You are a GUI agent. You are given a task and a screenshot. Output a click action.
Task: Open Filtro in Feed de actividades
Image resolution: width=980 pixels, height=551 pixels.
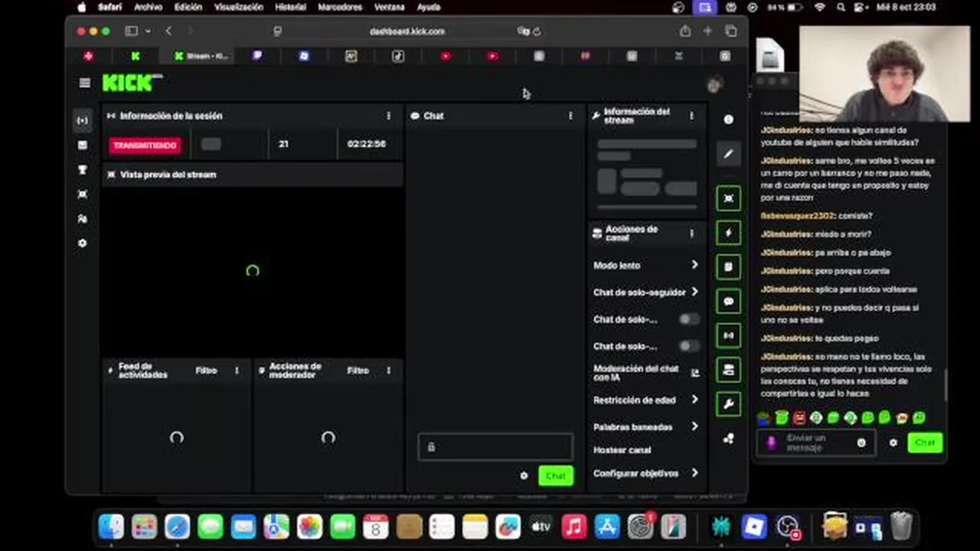[x=206, y=370]
